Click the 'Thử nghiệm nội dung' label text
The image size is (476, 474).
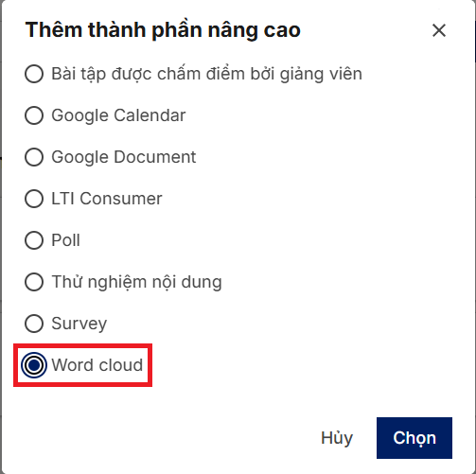point(136,282)
